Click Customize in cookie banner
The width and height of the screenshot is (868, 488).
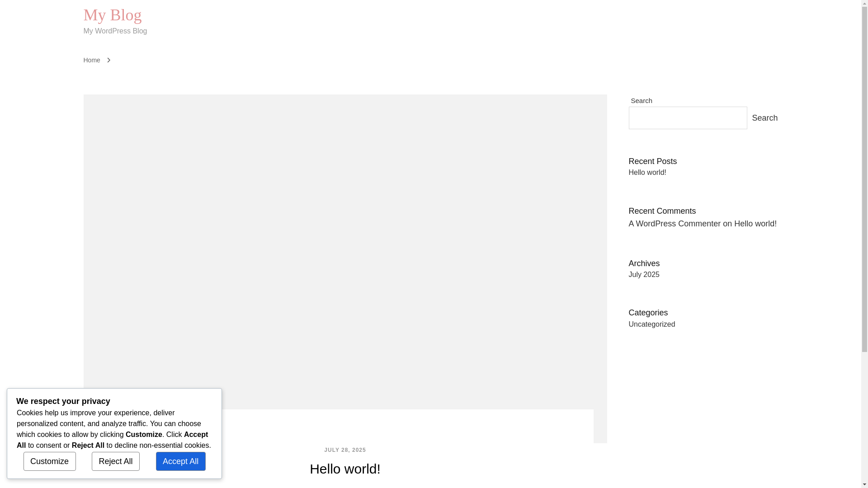coord(50,461)
